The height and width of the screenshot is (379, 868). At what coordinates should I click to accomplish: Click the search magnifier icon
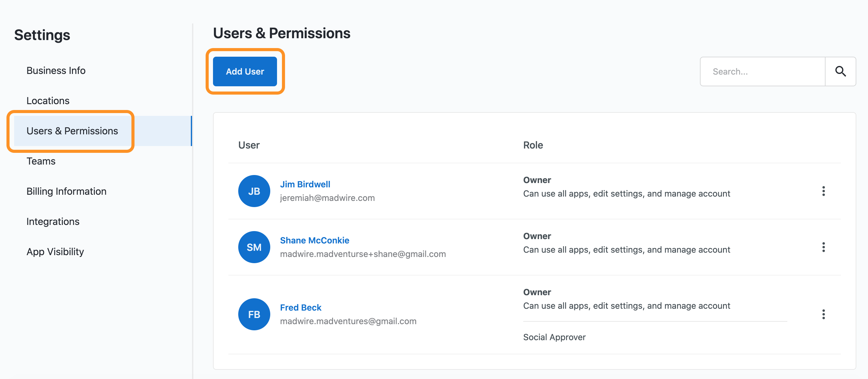tap(840, 71)
